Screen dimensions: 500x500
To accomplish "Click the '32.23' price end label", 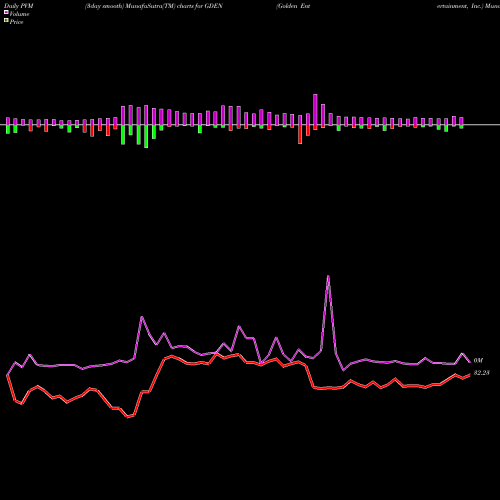I will coord(481,373).
